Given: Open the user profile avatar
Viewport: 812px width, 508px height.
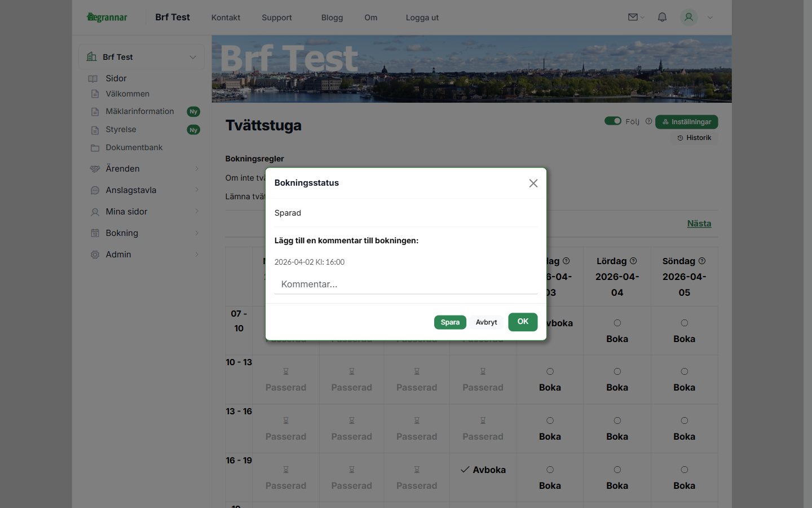Looking at the screenshot, I should coord(689,17).
